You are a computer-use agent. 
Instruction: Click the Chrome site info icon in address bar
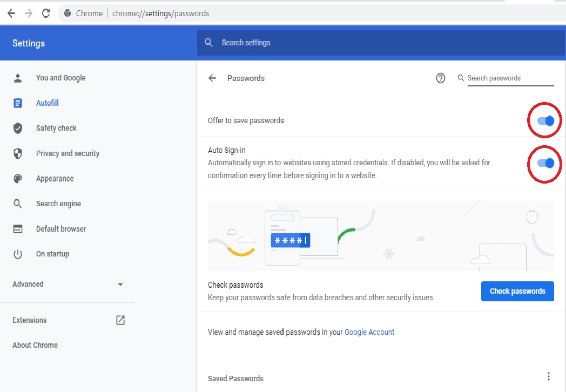[68, 13]
